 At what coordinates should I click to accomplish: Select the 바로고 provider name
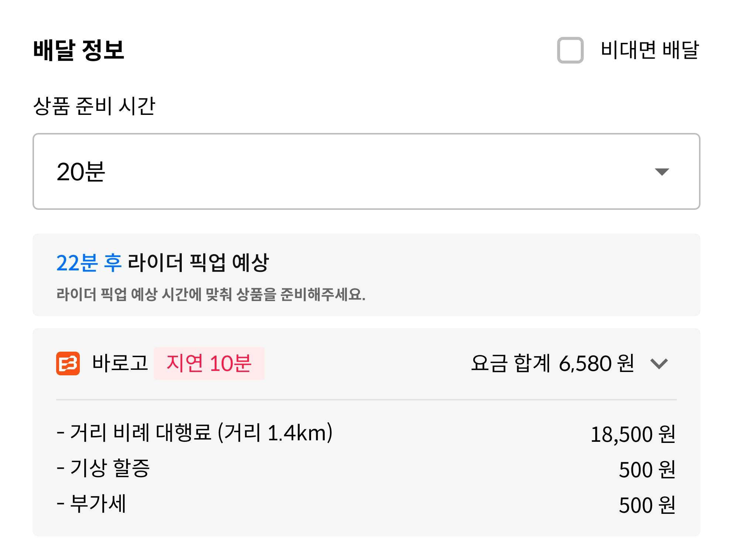pos(120,363)
